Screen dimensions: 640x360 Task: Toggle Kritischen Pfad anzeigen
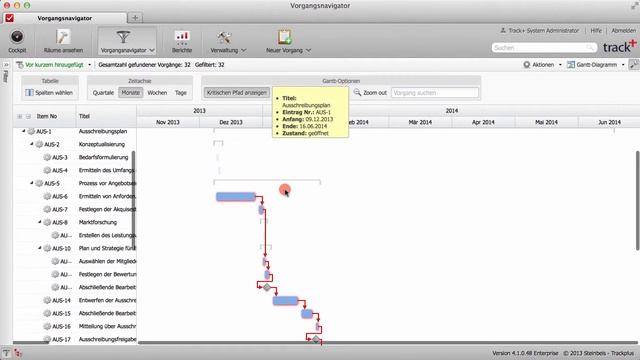click(237, 93)
